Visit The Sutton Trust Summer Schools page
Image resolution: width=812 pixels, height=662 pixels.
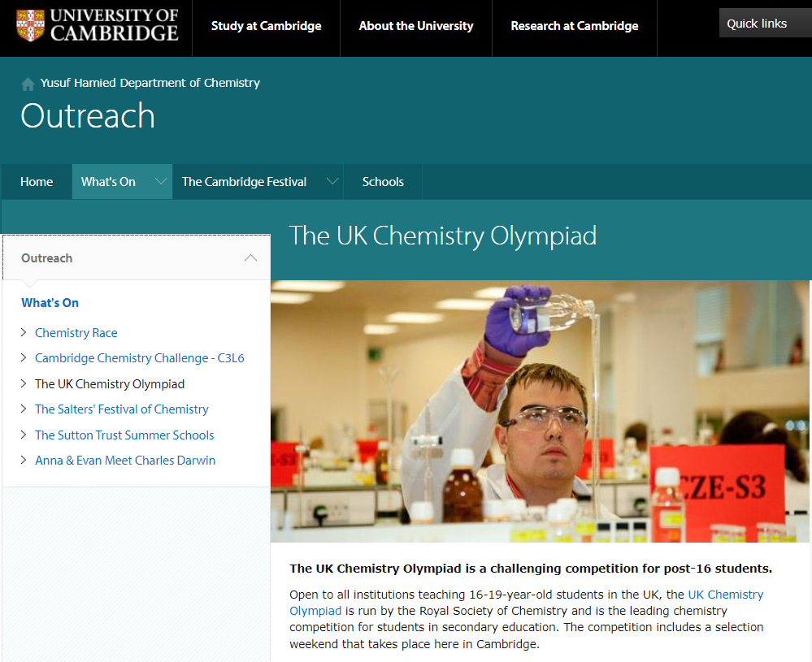pos(124,435)
